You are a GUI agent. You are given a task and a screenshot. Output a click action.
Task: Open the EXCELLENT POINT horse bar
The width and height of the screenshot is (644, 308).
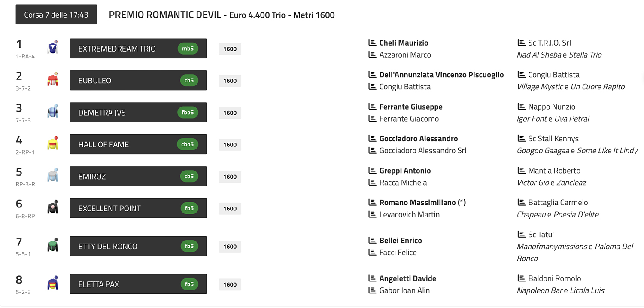[x=138, y=208]
